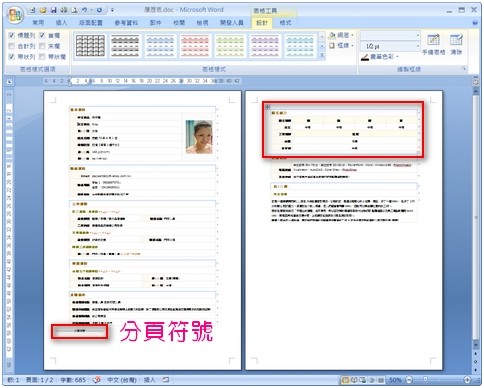484x388 pixels.
Task: Undo the last action
Action: pyautogui.click(x=84, y=10)
